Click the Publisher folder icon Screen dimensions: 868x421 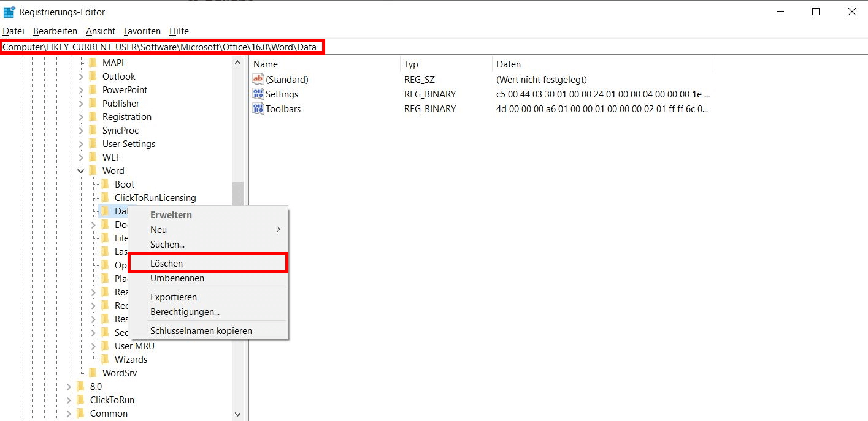[93, 104]
